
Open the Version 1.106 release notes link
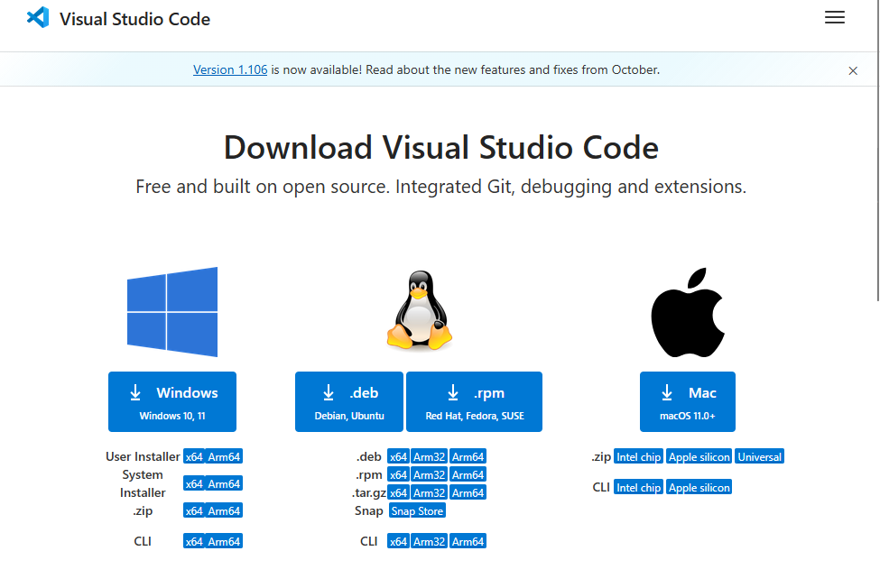(x=230, y=69)
